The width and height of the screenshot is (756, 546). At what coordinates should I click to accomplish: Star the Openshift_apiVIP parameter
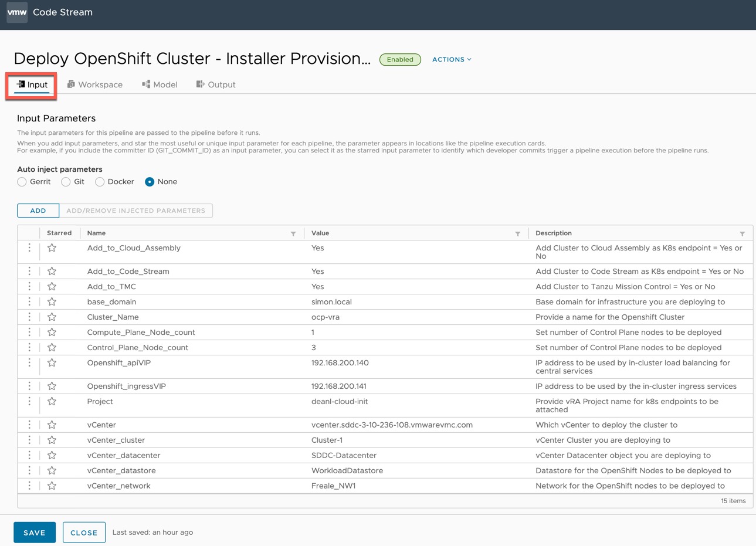pos(52,363)
